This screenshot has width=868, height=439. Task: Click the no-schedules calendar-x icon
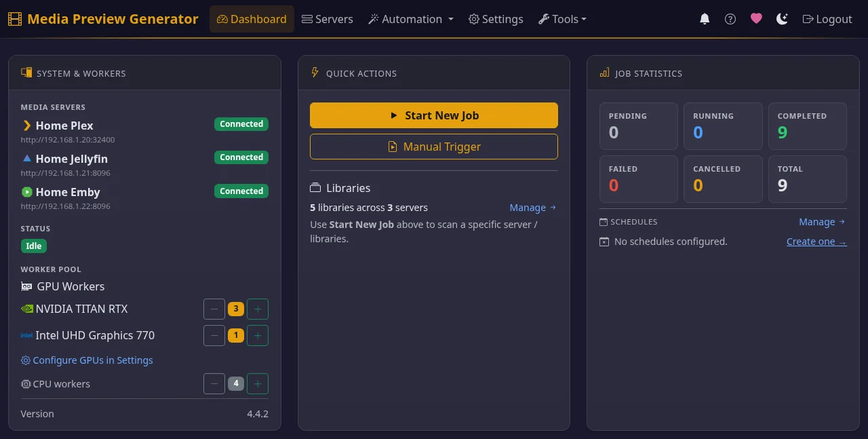pyautogui.click(x=604, y=242)
